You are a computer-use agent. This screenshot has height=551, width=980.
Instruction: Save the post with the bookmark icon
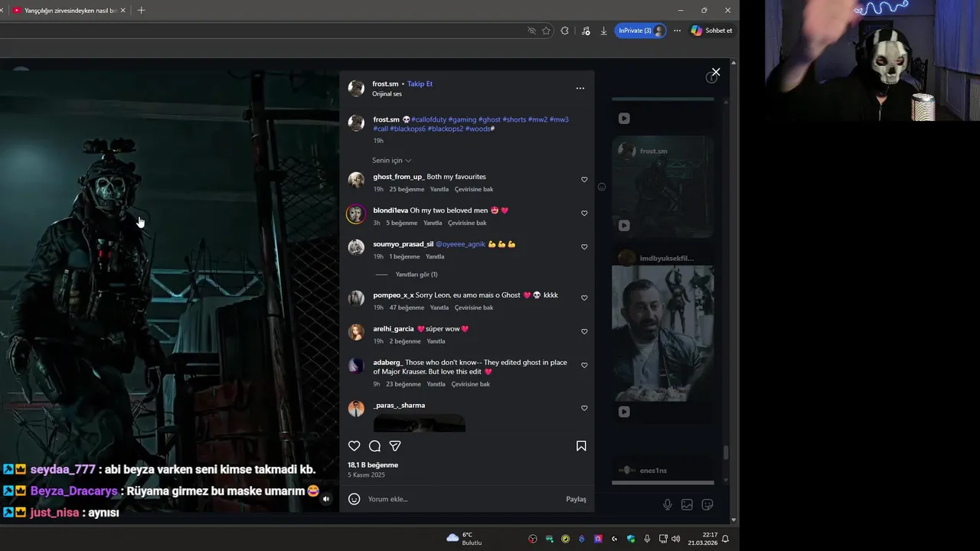tap(581, 446)
